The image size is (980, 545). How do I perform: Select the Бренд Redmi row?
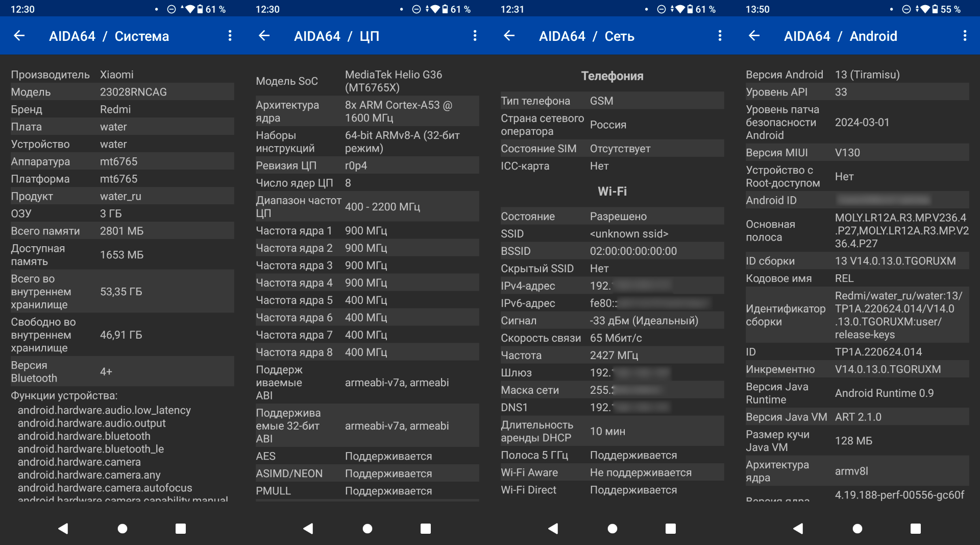(122, 109)
